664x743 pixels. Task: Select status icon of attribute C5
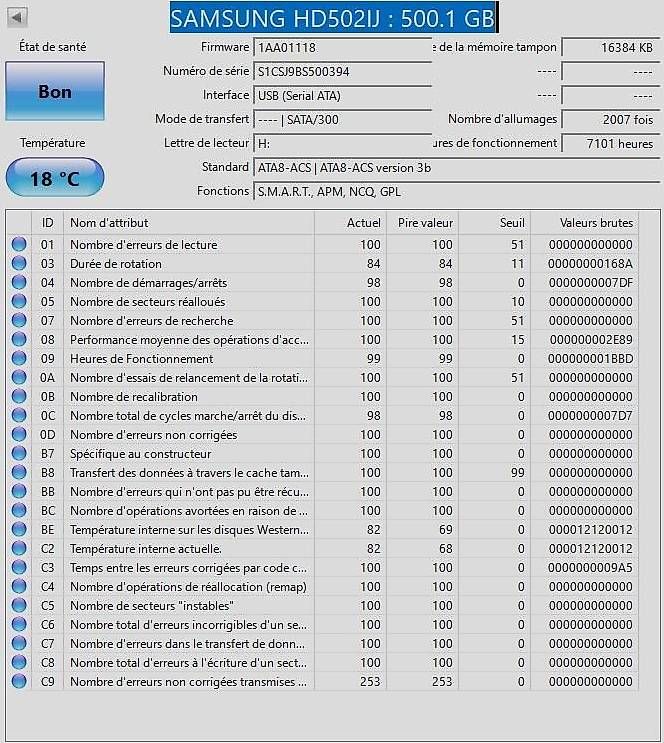click(x=19, y=606)
